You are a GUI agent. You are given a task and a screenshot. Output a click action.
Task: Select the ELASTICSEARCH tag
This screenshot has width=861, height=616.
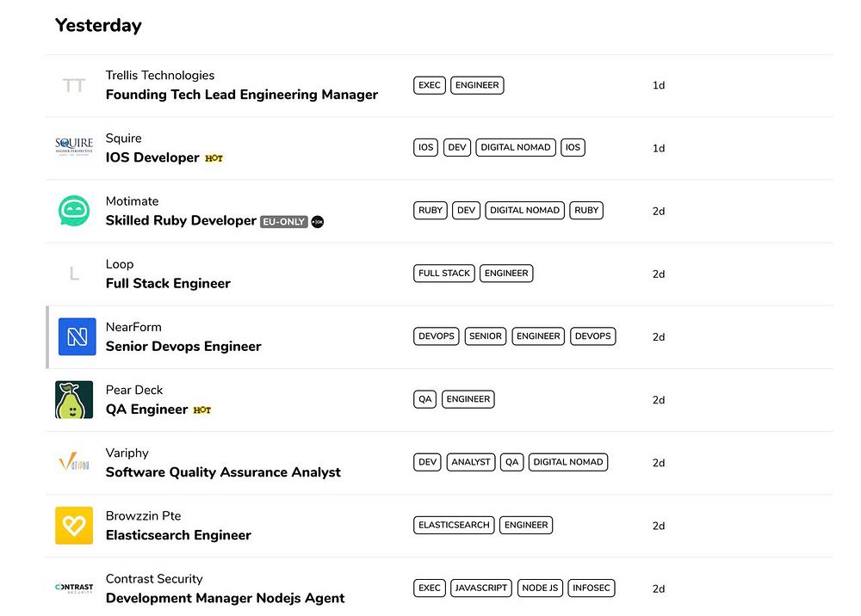[454, 525]
